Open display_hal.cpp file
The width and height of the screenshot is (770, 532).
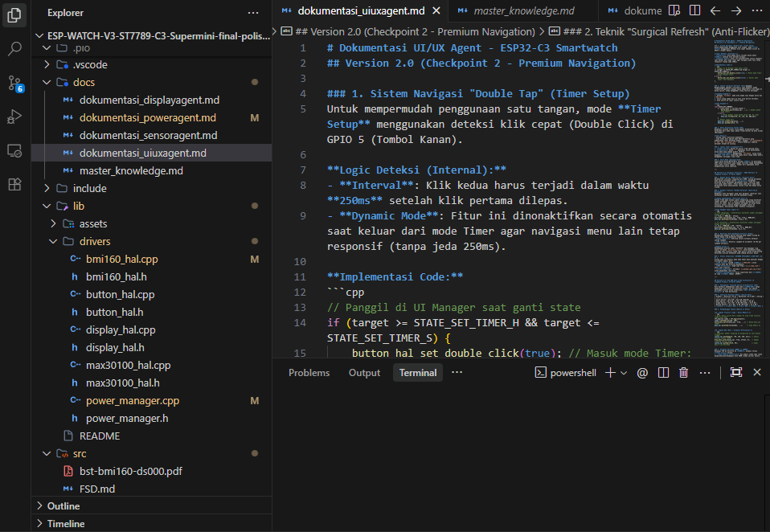(x=151, y=329)
